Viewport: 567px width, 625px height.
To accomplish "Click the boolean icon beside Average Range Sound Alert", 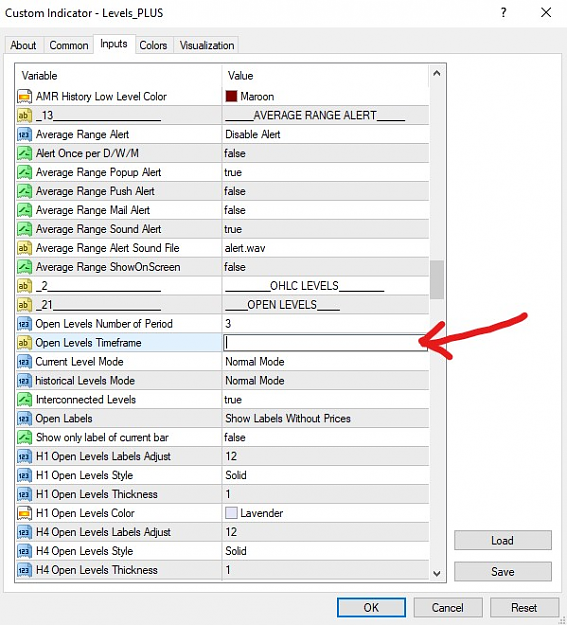I will tap(24, 229).
